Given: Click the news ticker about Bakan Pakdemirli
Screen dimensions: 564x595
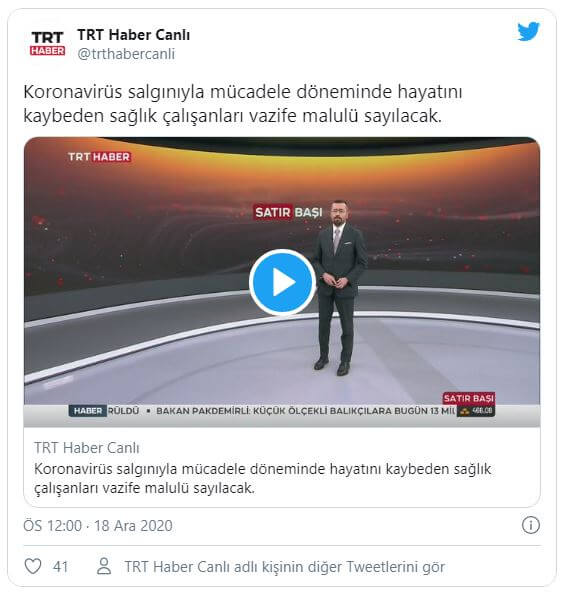Looking at the screenshot, I should coord(305,411).
